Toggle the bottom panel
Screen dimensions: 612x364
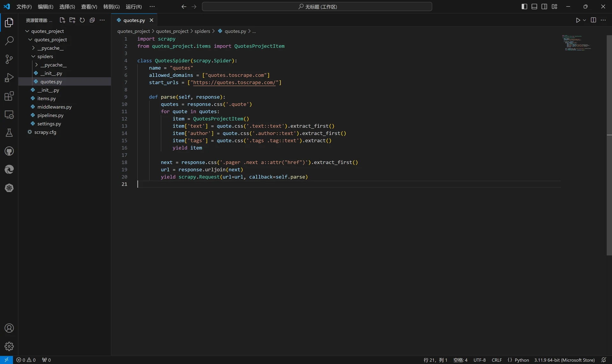(534, 6)
